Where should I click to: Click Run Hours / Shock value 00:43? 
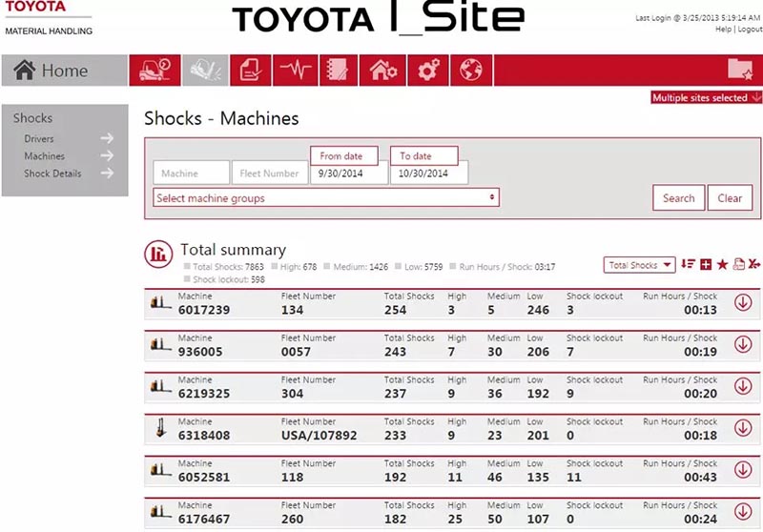pos(700,477)
